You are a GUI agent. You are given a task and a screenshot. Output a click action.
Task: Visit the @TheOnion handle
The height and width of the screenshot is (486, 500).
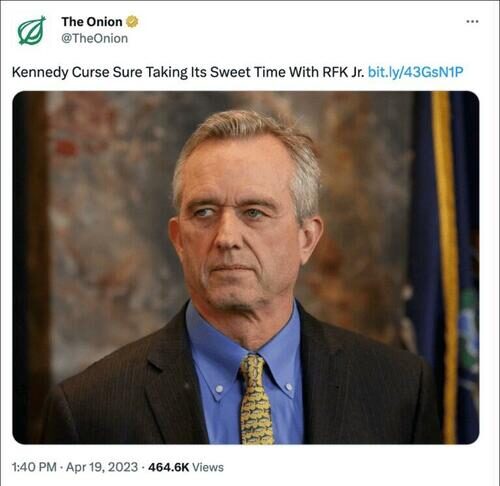(x=94, y=38)
